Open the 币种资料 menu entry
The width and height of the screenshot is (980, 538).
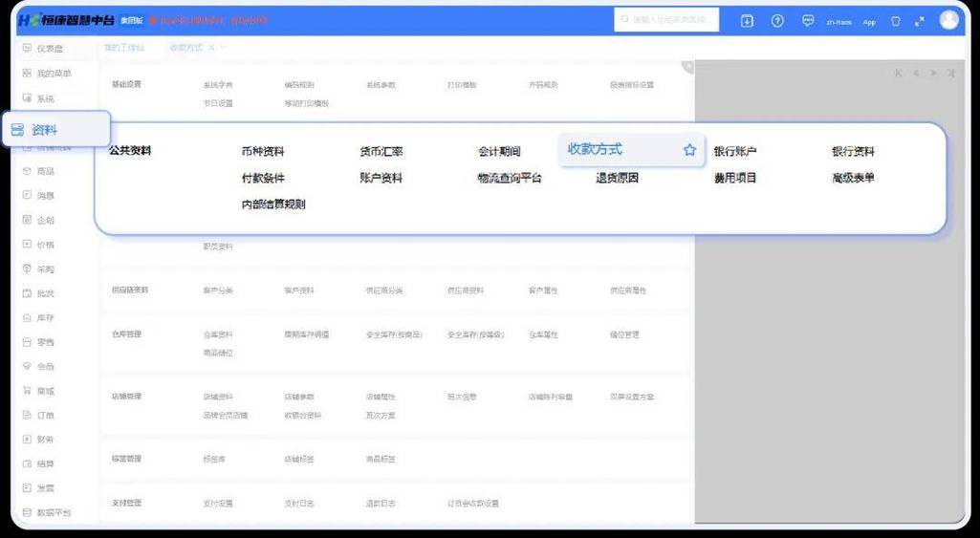point(263,151)
